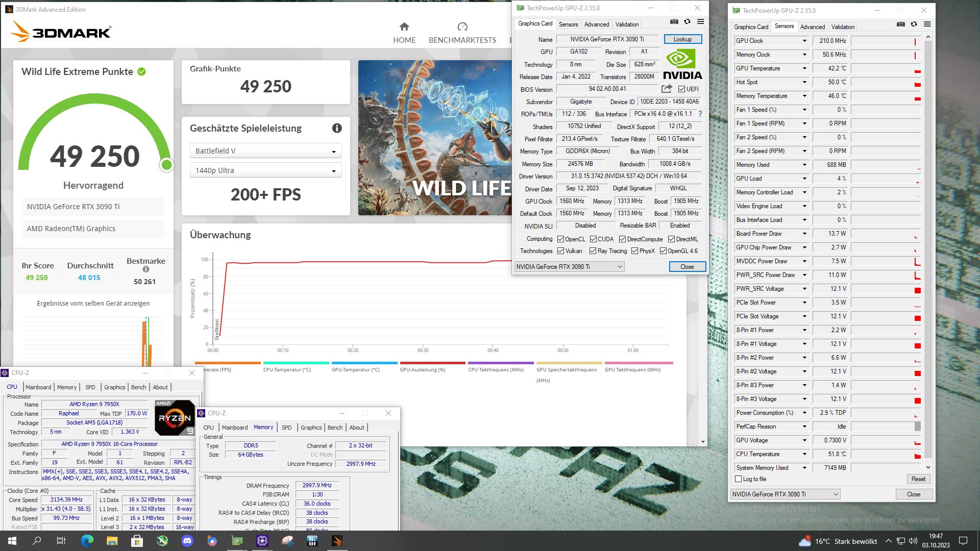Open Bench tab in Memory CPU-Z window
This screenshot has width=980, height=551.
click(335, 428)
